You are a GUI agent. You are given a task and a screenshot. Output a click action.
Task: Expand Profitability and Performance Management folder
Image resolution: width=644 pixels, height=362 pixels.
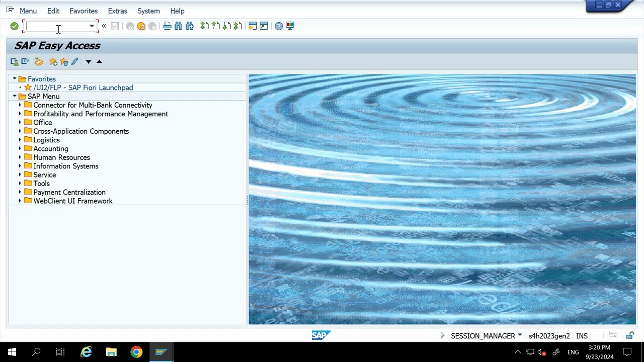pyautogui.click(x=20, y=114)
